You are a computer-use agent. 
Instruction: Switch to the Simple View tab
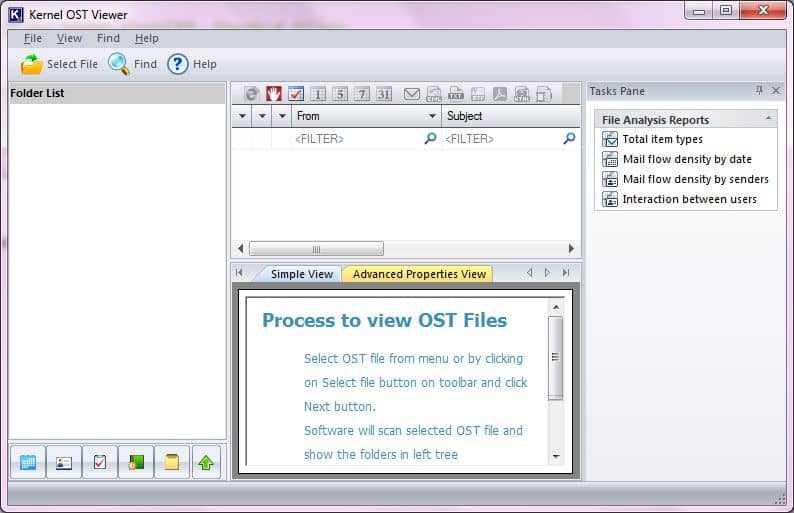(302, 274)
